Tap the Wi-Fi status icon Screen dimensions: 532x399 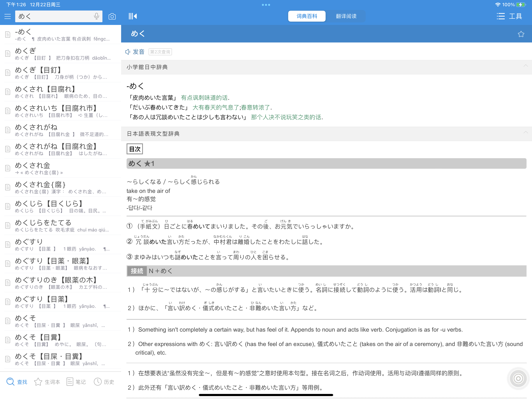tap(498, 5)
